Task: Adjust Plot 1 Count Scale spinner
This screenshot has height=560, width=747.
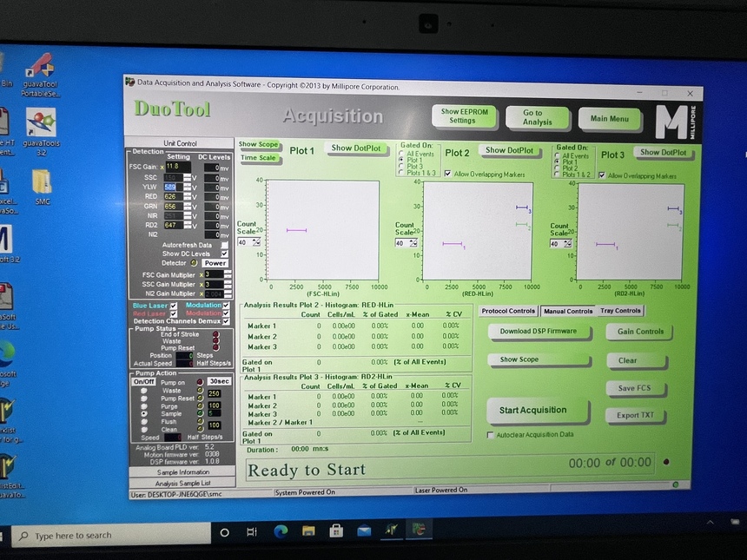Action: click(256, 242)
